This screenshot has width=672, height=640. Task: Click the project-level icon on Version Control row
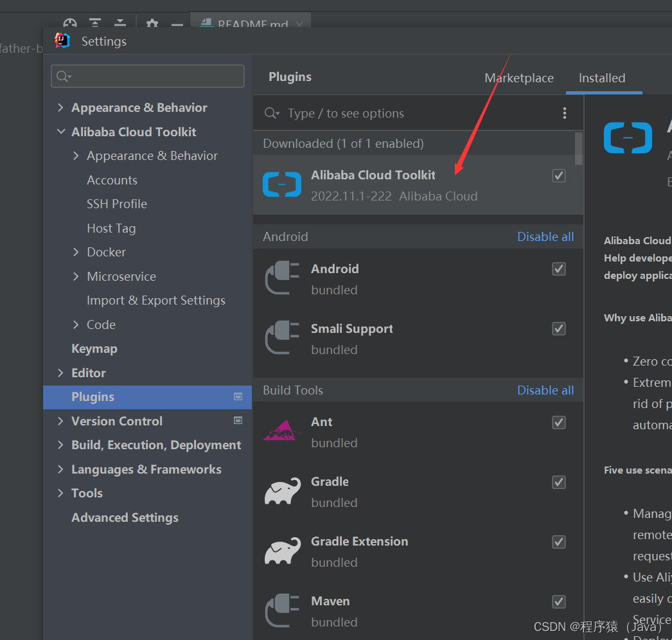tap(238, 420)
